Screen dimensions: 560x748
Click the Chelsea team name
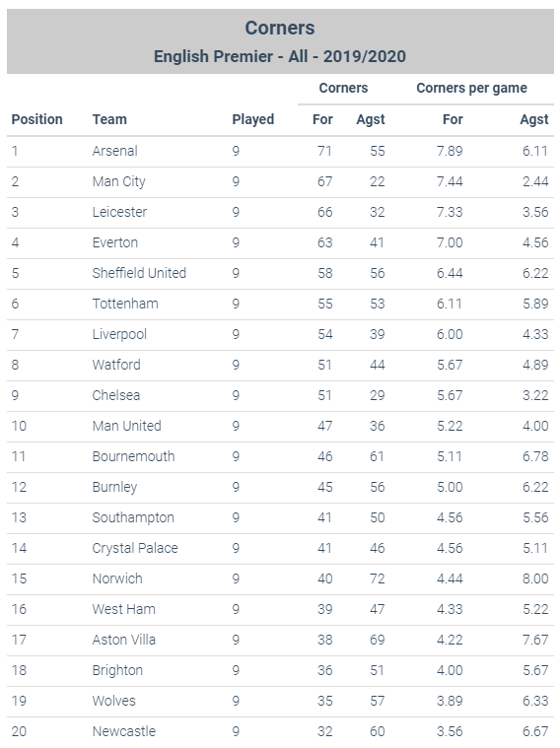click(x=116, y=395)
